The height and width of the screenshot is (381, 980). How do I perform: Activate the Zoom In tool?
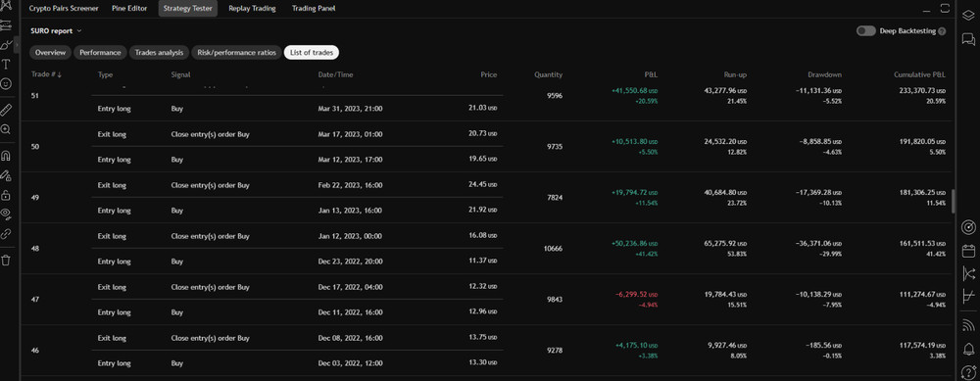[x=6, y=129]
